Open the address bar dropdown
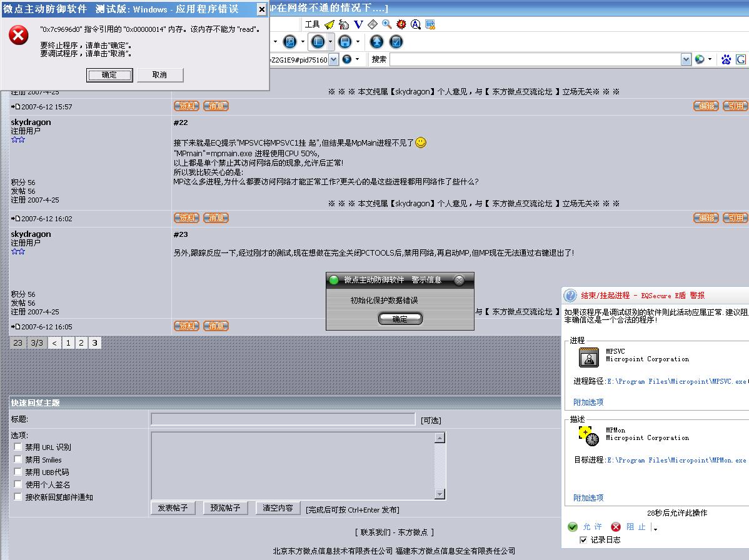This screenshot has height=560, width=749. click(x=333, y=59)
